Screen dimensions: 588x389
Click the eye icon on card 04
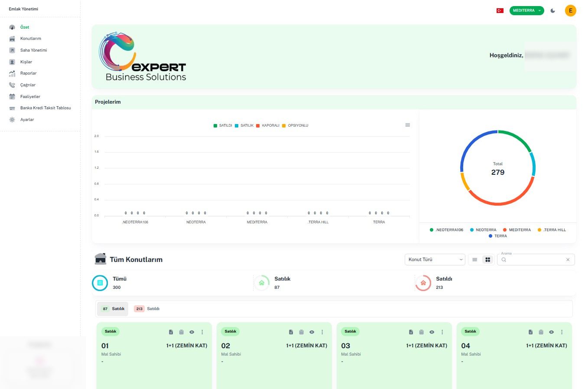[x=551, y=332]
